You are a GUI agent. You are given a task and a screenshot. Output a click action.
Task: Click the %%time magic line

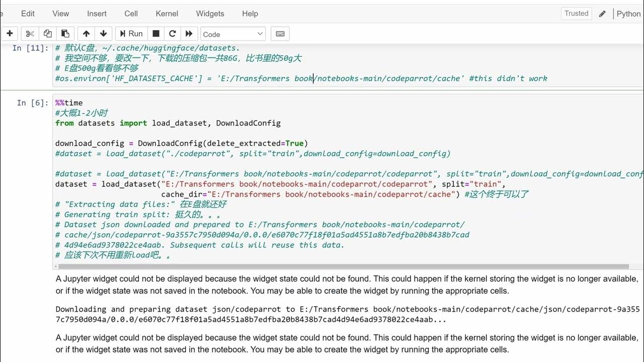click(69, 103)
